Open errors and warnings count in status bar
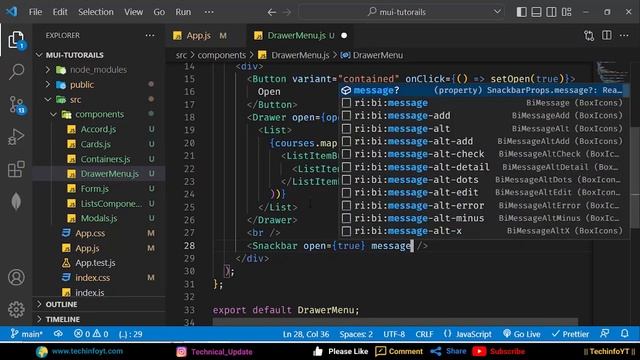This screenshot has width=640, height=360. [x=91, y=334]
